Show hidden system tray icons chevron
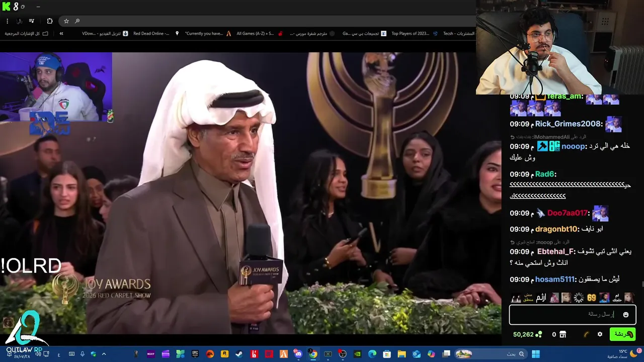The height and width of the screenshot is (362, 644). point(104,354)
